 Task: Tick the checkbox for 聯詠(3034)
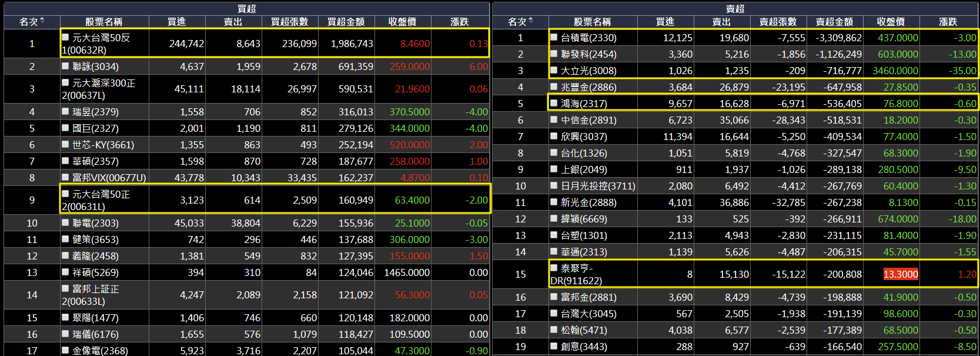pos(66,66)
